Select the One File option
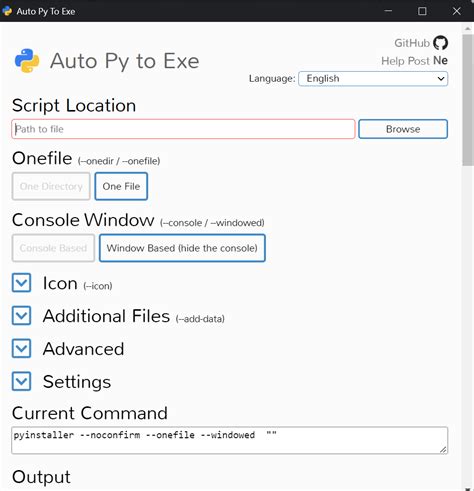The height and width of the screenshot is (491, 474). tap(121, 186)
